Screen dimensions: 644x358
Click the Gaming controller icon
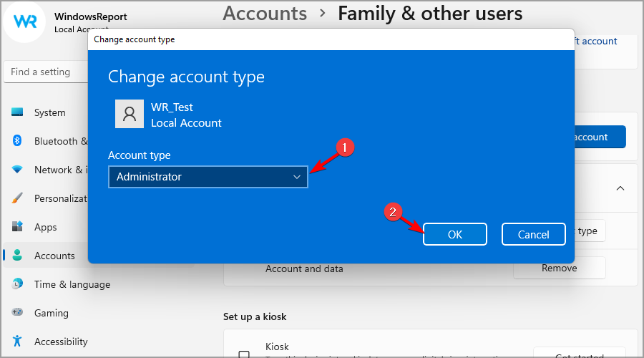pyautogui.click(x=18, y=313)
